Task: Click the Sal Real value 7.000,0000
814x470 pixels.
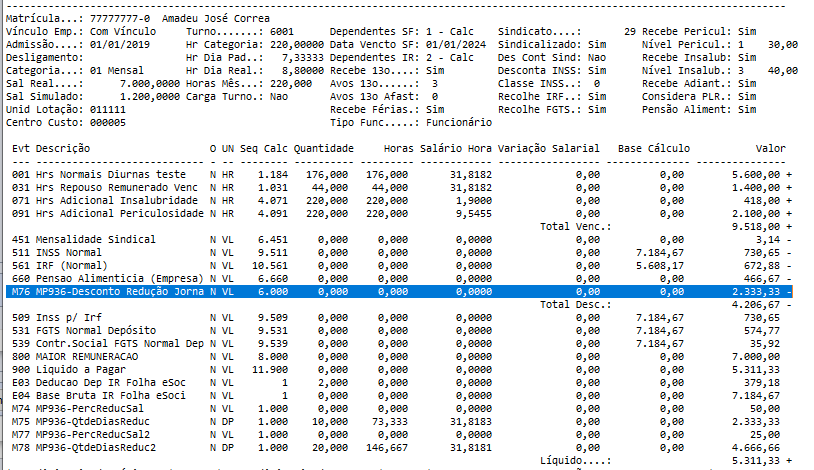Action: point(150,84)
